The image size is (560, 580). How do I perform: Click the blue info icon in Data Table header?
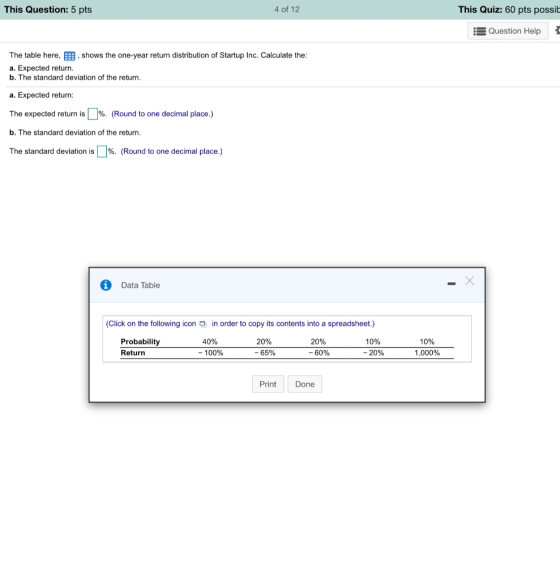point(106,285)
